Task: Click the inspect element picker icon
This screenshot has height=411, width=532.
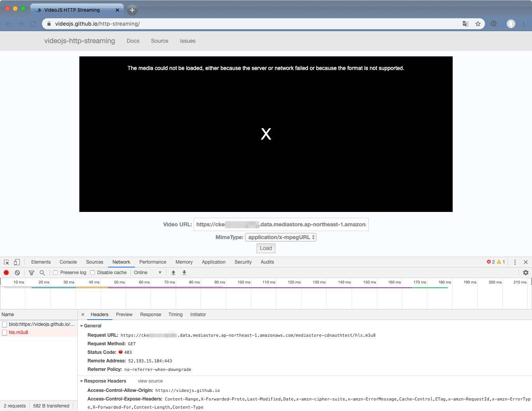Action: (6, 262)
